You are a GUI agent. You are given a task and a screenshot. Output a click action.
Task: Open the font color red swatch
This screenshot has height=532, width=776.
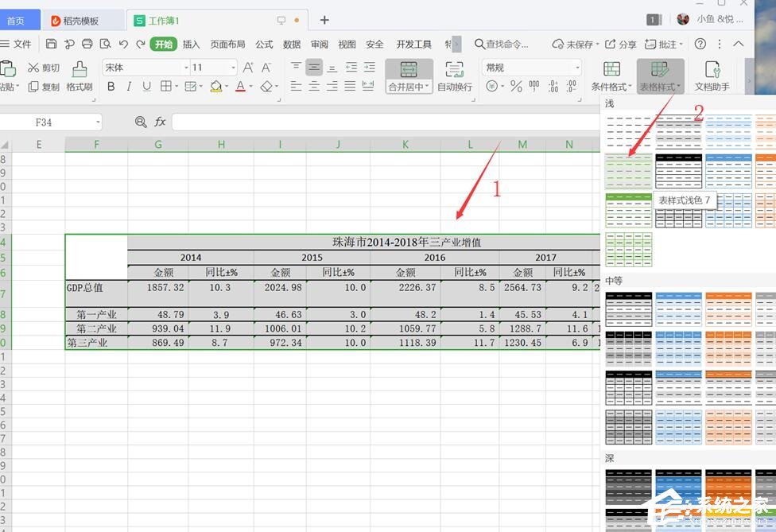coord(240,86)
